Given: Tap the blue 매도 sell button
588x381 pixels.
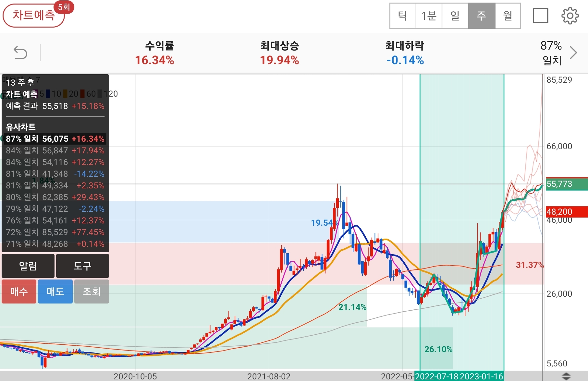Looking at the screenshot, I should coord(55,292).
